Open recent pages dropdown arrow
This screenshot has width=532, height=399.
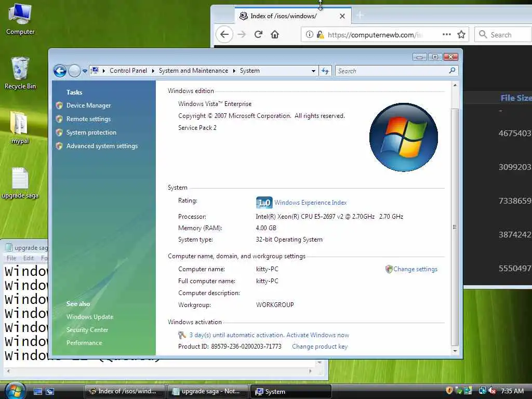point(85,71)
